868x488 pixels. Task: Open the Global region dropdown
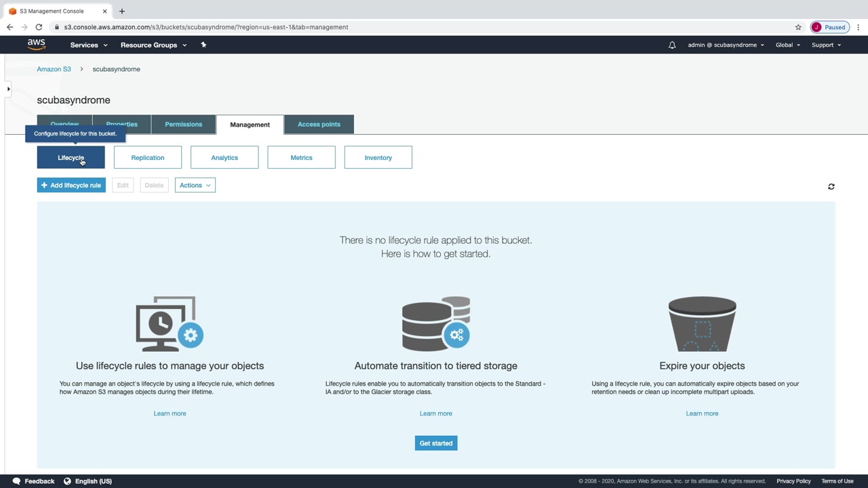coord(788,45)
